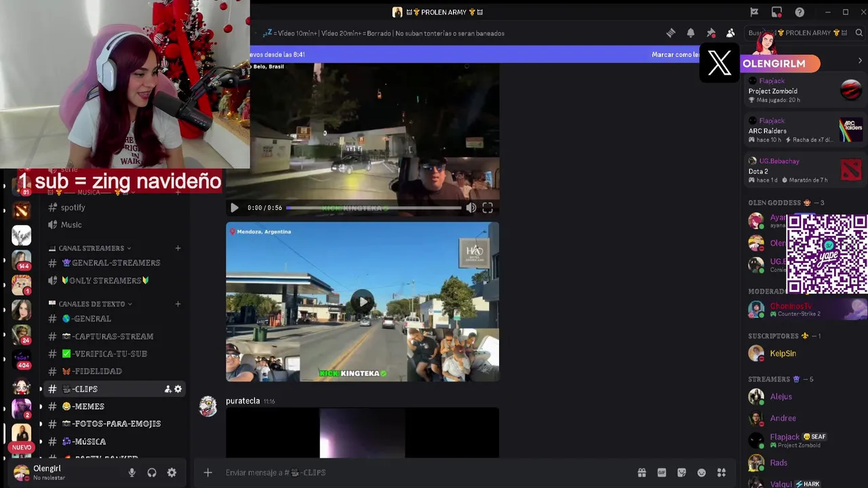Screen dimensions: 868x488
Task: Open the attachment plus button in message bar
Action: coord(208,472)
